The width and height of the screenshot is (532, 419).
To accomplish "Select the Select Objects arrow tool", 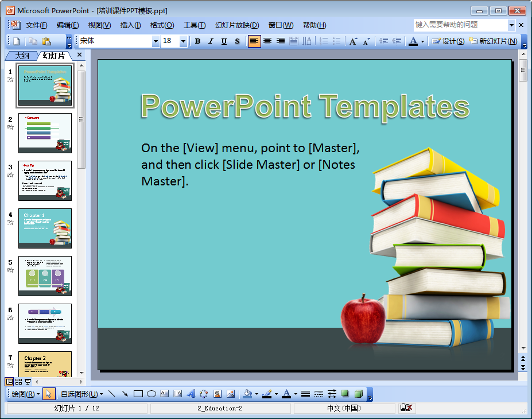I will pyautogui.click(x=48, y=394).
